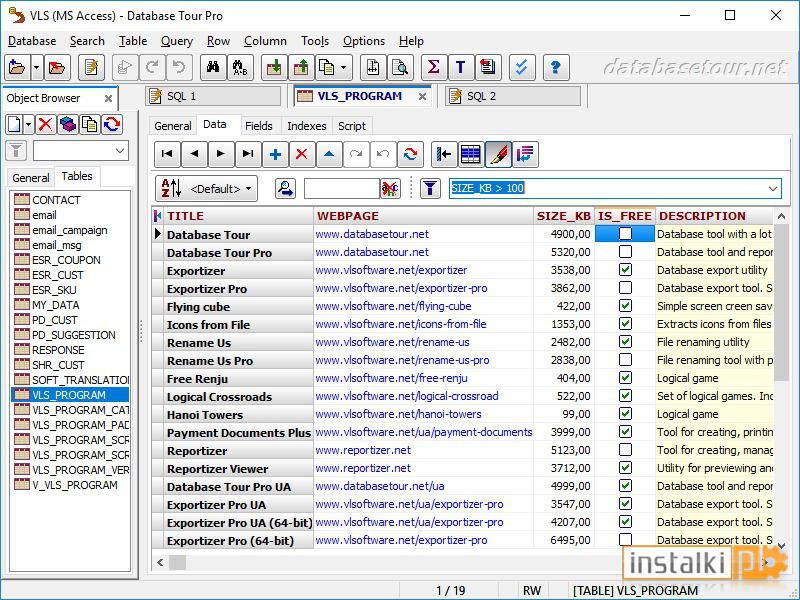Viewport: 800px width, 600px height.
Task: Open the Default sort order dropdown
Action: (207, 189)
